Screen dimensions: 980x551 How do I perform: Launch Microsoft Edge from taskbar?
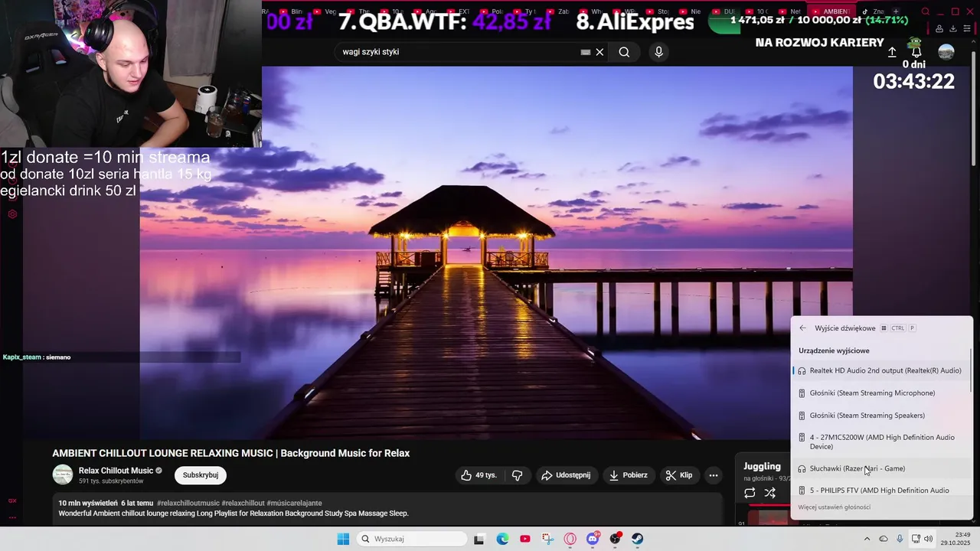502,539
